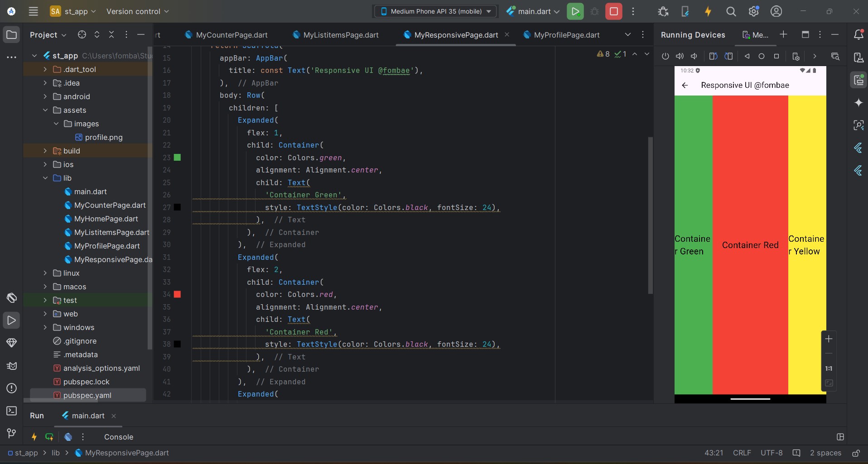Toggle the Project tool window folder icon
Screen dimensions: 868x464
coord(12,35)
